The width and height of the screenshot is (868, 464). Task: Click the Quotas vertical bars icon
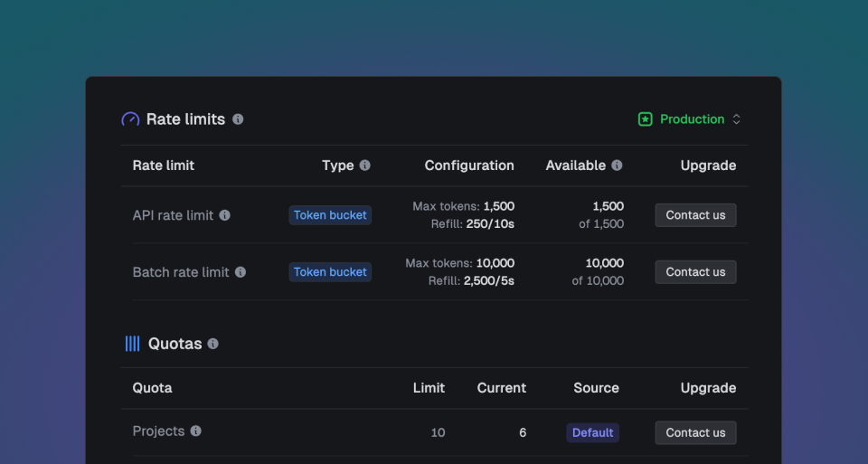click(132, 344)
